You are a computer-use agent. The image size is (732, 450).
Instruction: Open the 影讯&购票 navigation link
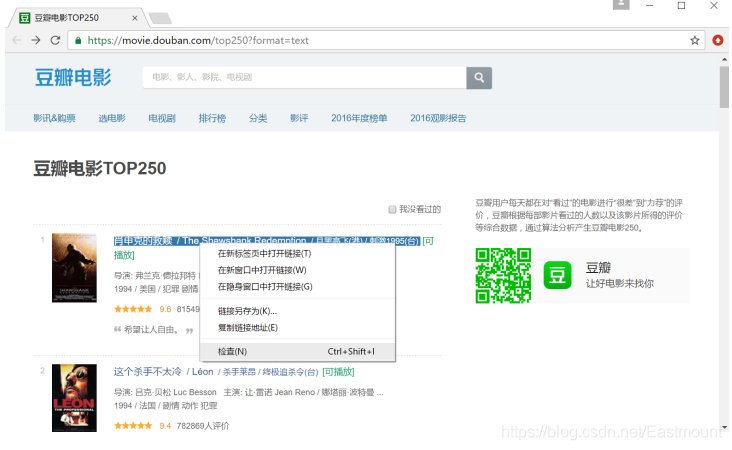(54, 118)
